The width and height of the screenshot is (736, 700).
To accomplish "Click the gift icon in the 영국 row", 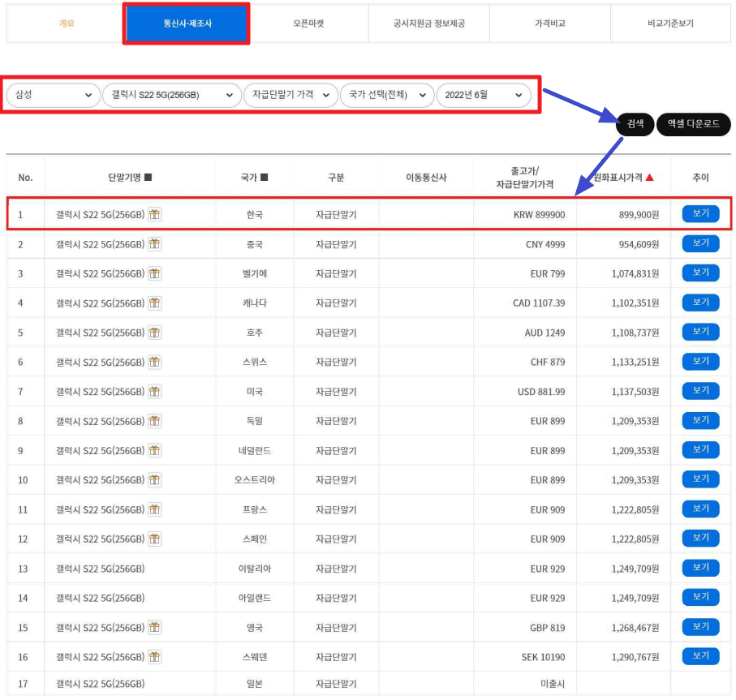I will click(154, 626).
